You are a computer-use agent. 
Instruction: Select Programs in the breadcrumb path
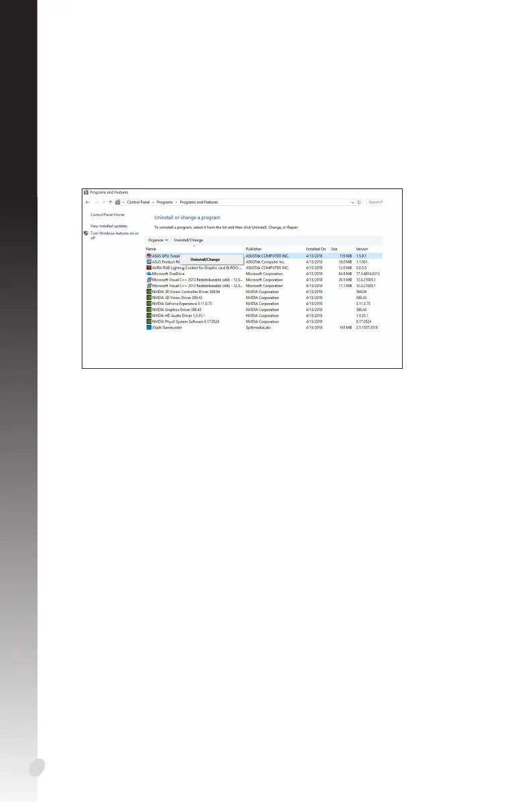(165, 203)
